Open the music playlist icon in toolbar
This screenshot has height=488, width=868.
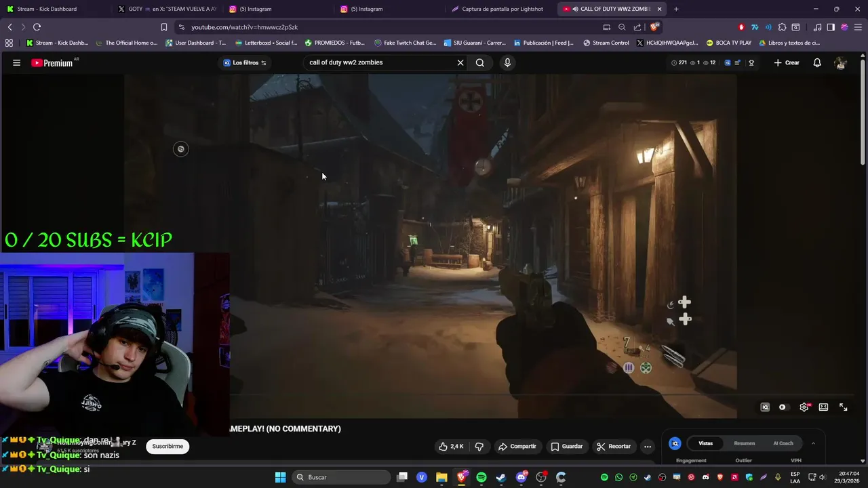coord(817,27)
